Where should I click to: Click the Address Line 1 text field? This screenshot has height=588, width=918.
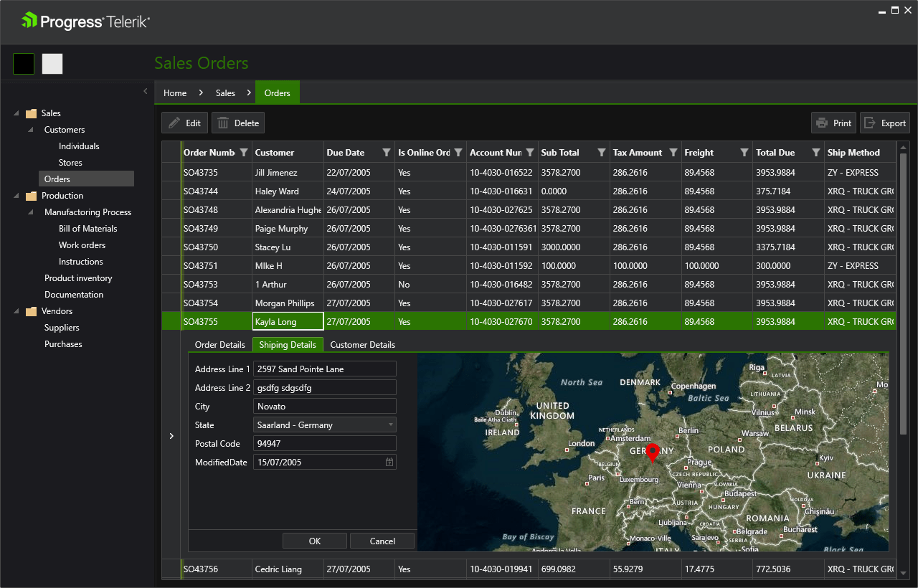click(324, 369)
